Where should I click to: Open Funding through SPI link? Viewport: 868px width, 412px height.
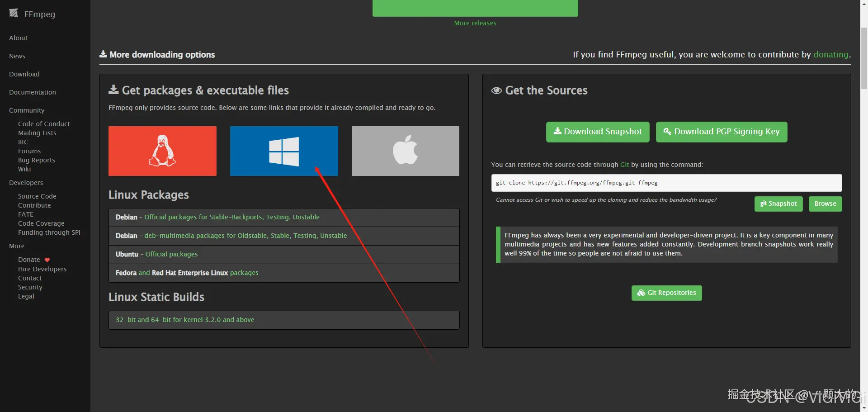pyautogui.click(x=49, y=232)
